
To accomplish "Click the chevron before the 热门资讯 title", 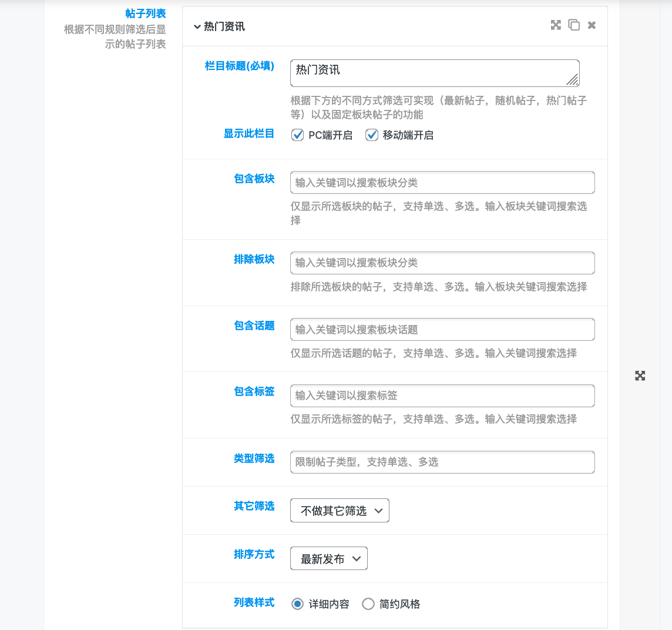I will [x=197, y=26].
